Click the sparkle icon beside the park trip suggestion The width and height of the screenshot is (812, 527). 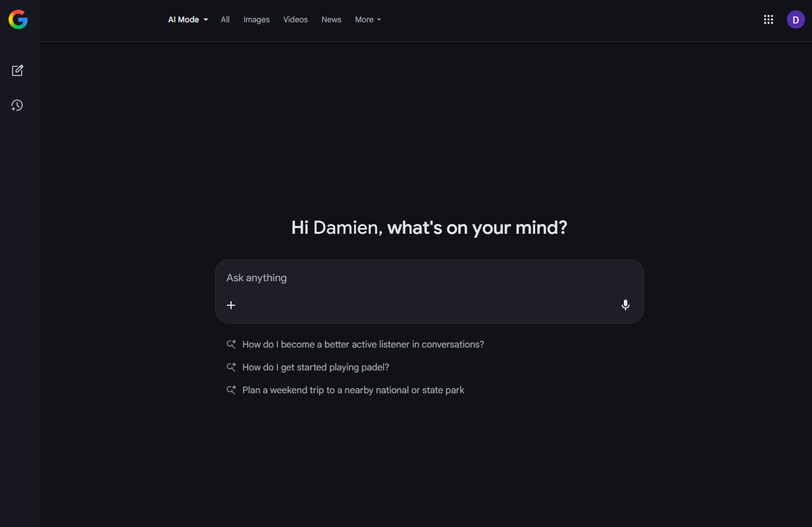pyautogui.click(x=231, y=390)
